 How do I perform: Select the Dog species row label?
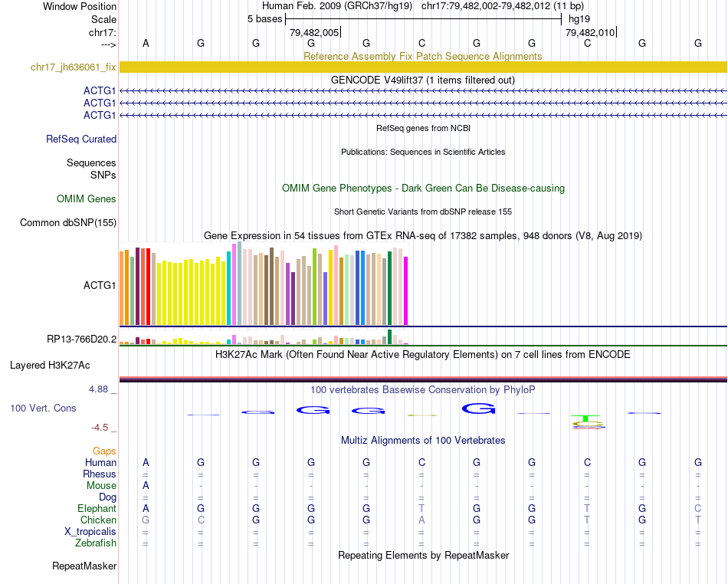click(x=107, y=497)
